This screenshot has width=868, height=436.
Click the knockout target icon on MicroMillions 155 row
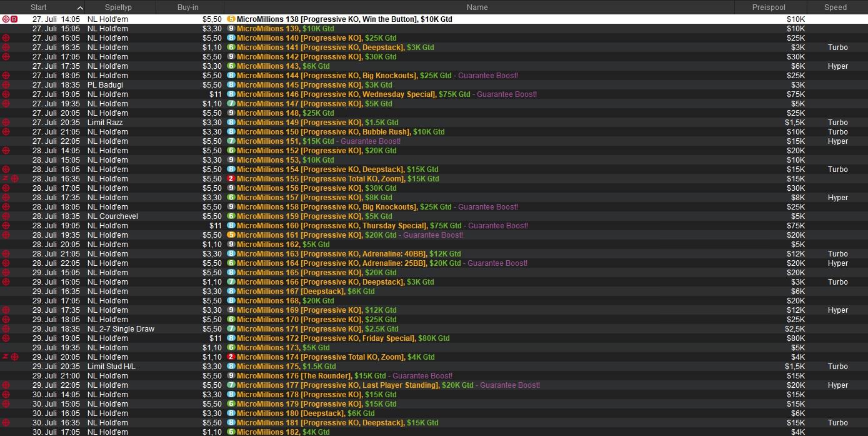pyautogui.click(x=14, y=179)
